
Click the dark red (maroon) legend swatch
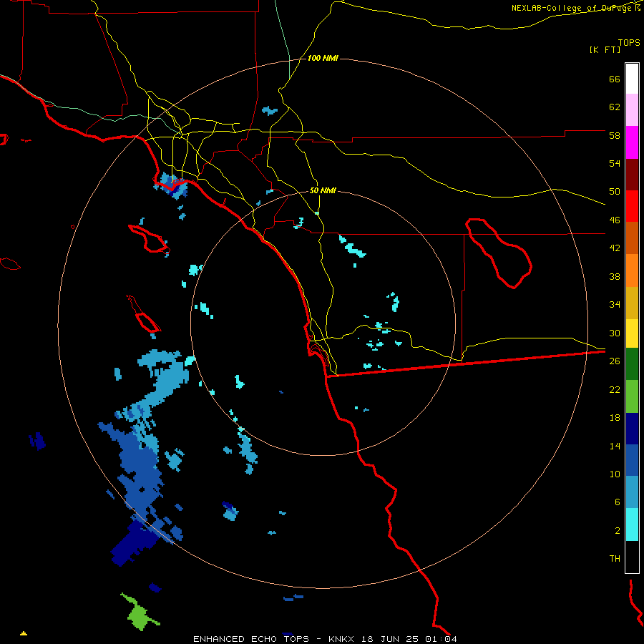(632, 175)
